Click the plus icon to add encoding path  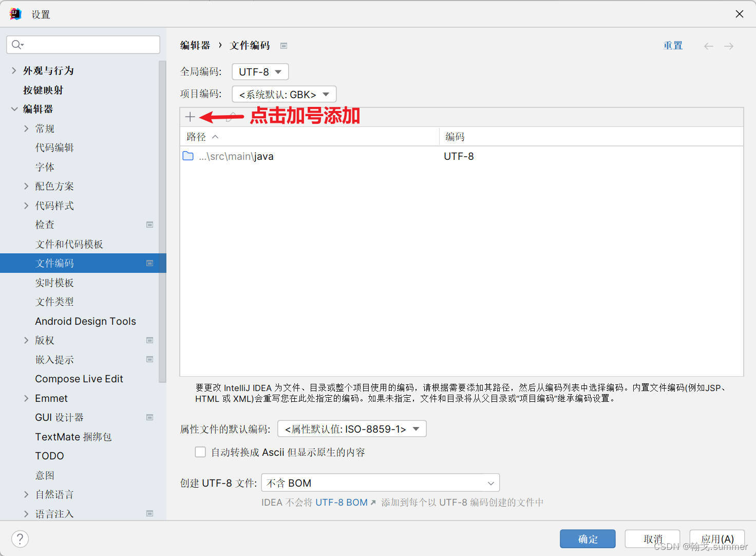point(190,117)
